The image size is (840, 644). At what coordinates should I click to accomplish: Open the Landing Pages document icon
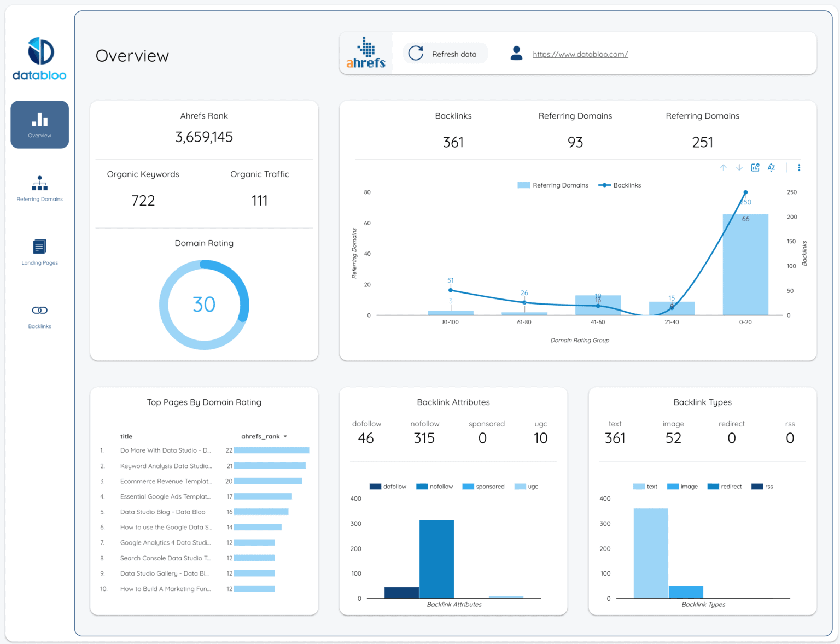pyautogui.click(x=40, y=247)
